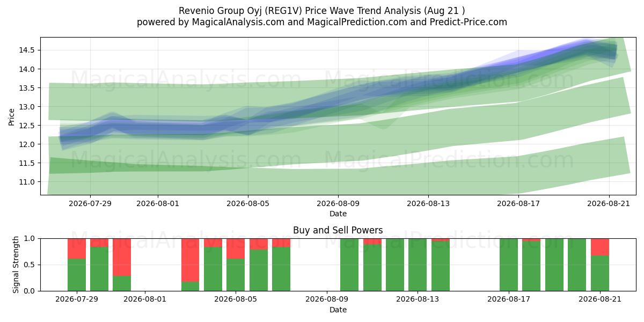Click the 2026-08-09 date tick on price chart
This screenshot has width=644, height=322.
338,203
